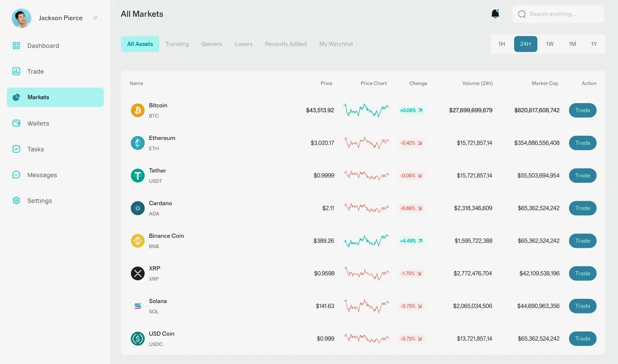Click Trade button for Bitcoin

point(583,110)
